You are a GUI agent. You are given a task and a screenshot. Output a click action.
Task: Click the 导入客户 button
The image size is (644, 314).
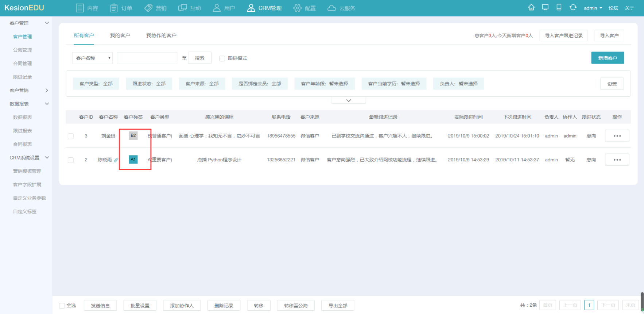pos(609,35)
